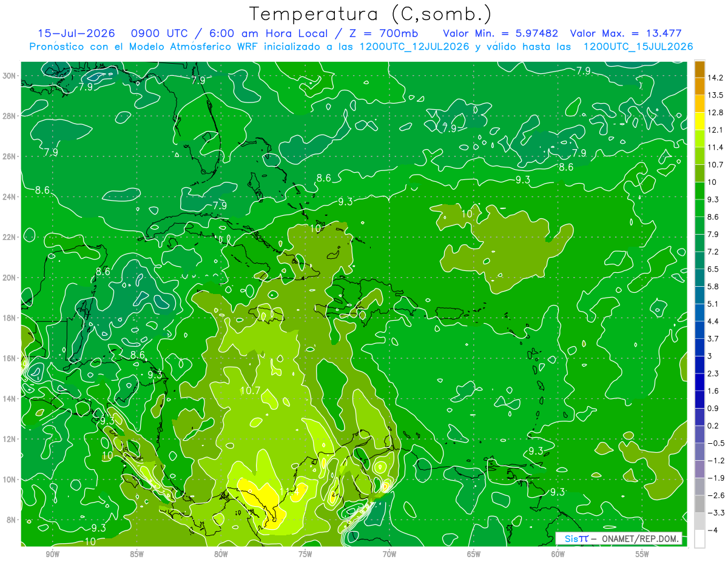Viewport: 728px width, 562px height.
Task: Click validity stamp '1200UTC_15JUL2026'
Action: point(638,47)
